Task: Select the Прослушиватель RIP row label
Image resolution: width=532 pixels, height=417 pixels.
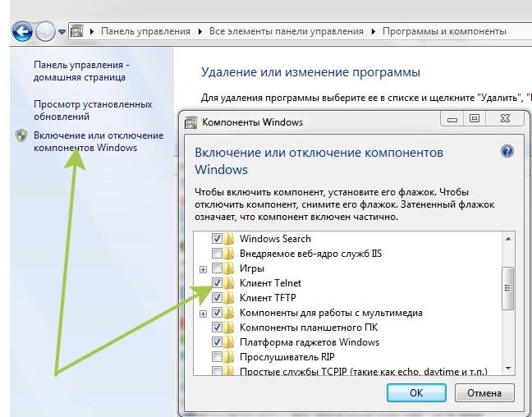Action: click(287, 357)
